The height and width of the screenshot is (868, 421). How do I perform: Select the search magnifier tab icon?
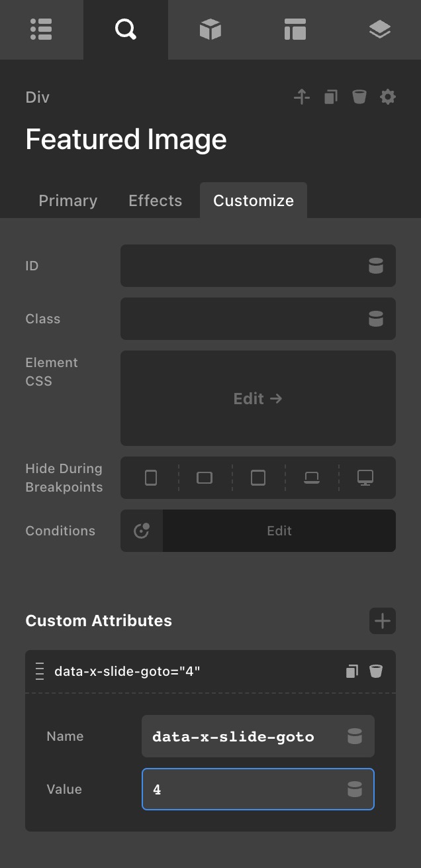(x=125, y=29)
